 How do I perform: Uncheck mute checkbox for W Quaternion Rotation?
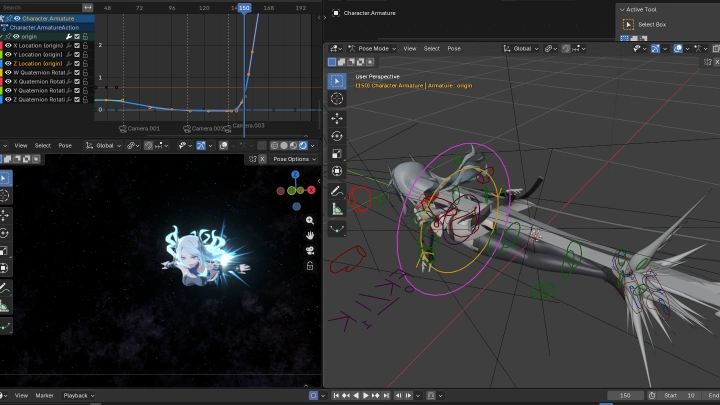[77, 73]
